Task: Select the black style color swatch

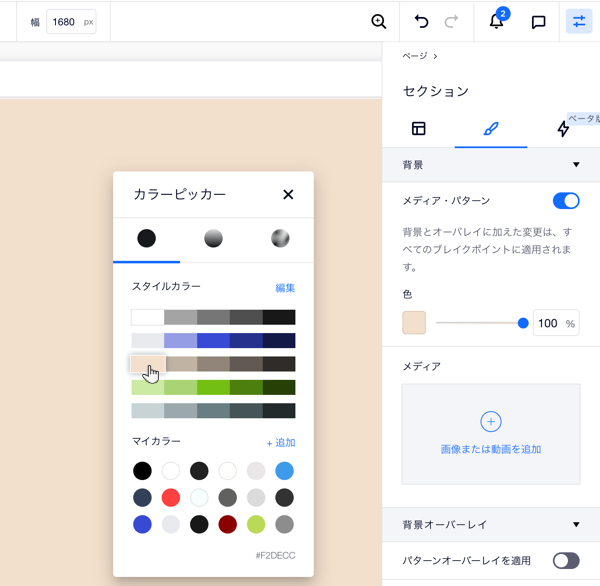Action: (x=279, y=317)
